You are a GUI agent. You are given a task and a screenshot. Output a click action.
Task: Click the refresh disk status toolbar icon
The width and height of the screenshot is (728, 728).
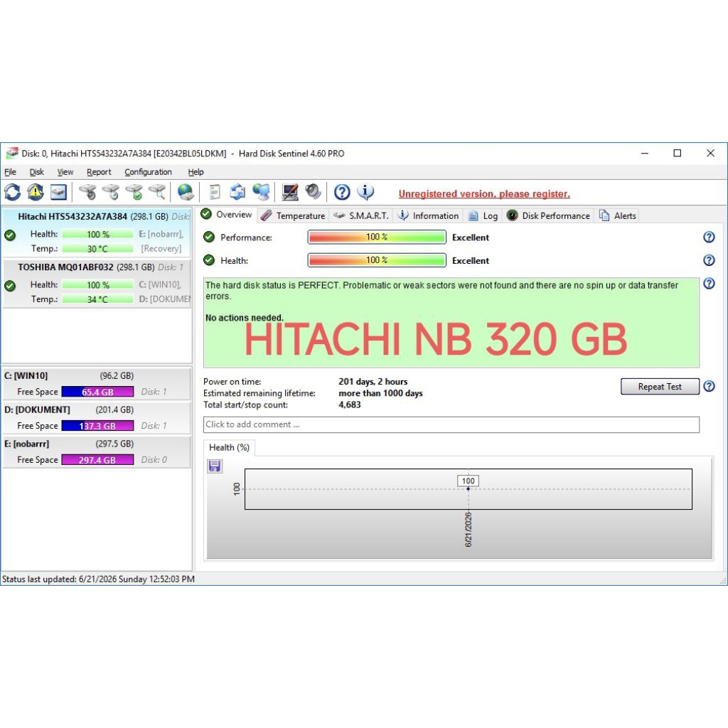point(13,192)
